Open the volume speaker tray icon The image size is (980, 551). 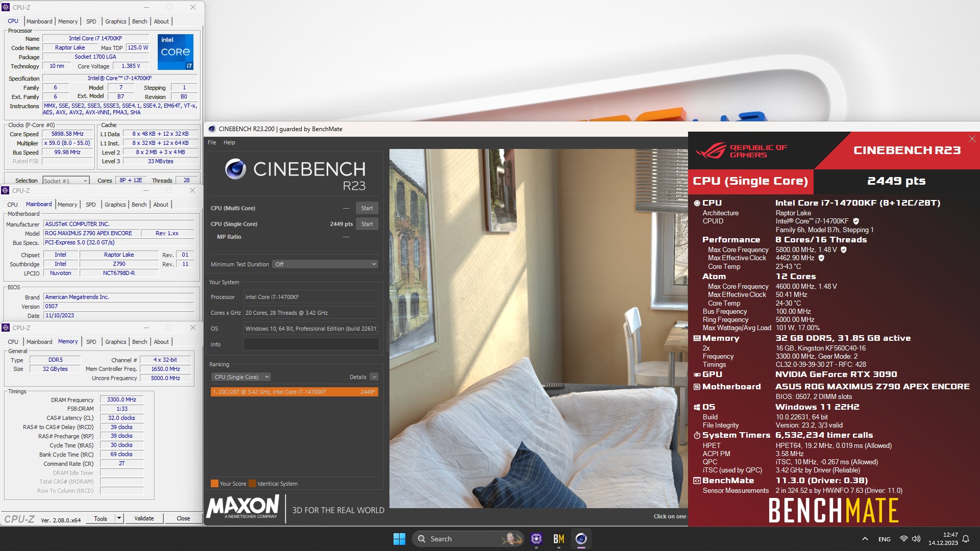tap(916, 539)
